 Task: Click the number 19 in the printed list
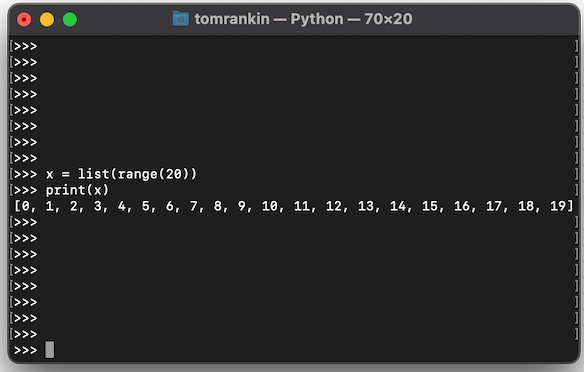tap(558, 206)
